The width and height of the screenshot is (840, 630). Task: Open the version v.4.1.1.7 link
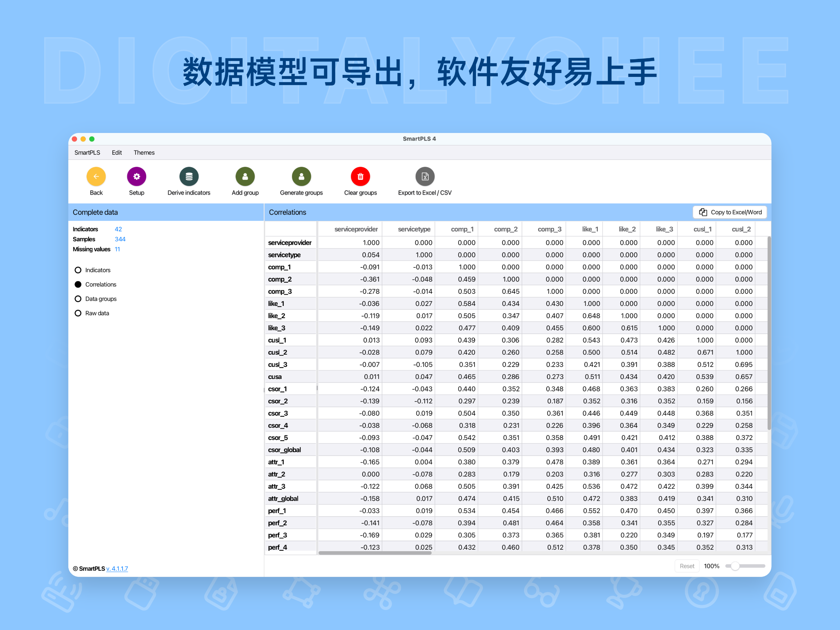(x=117, y=569)
